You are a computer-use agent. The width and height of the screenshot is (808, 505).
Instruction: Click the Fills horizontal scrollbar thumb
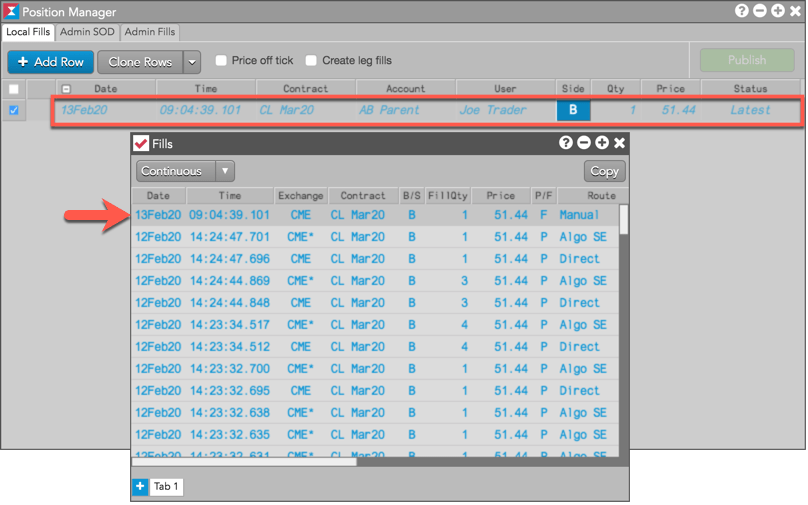[x=244, y=462]
